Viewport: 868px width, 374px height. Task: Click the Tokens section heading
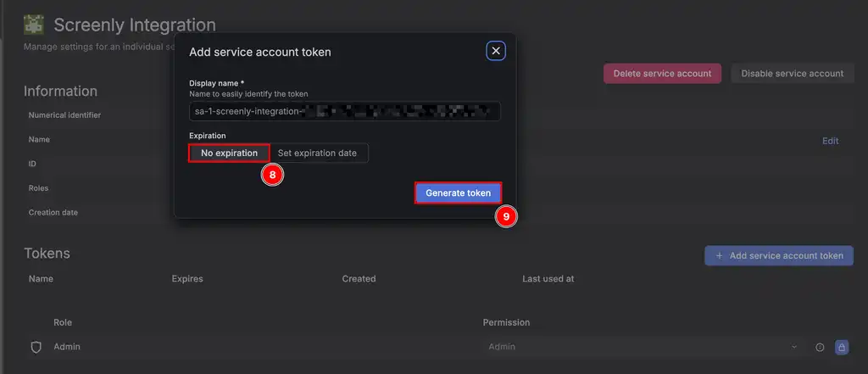(x=47, y=254)
